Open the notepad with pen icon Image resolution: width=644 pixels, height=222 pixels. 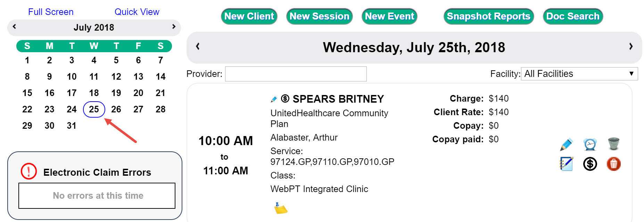566,164
